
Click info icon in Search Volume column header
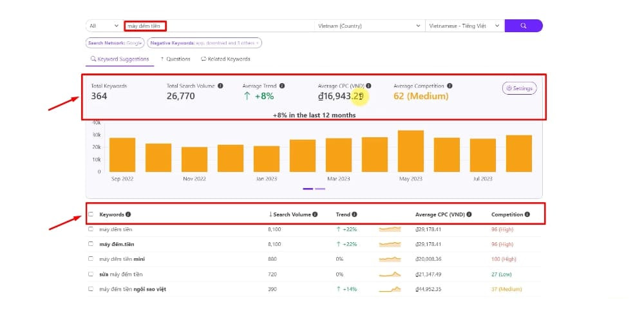[x=315, y=214]
